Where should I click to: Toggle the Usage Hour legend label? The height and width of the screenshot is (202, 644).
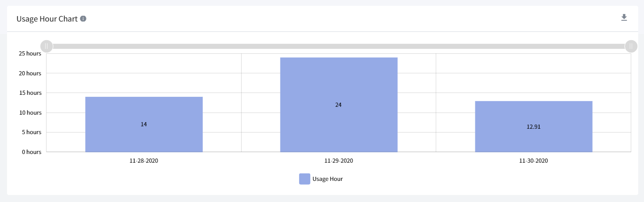click(x=328, y=179)
